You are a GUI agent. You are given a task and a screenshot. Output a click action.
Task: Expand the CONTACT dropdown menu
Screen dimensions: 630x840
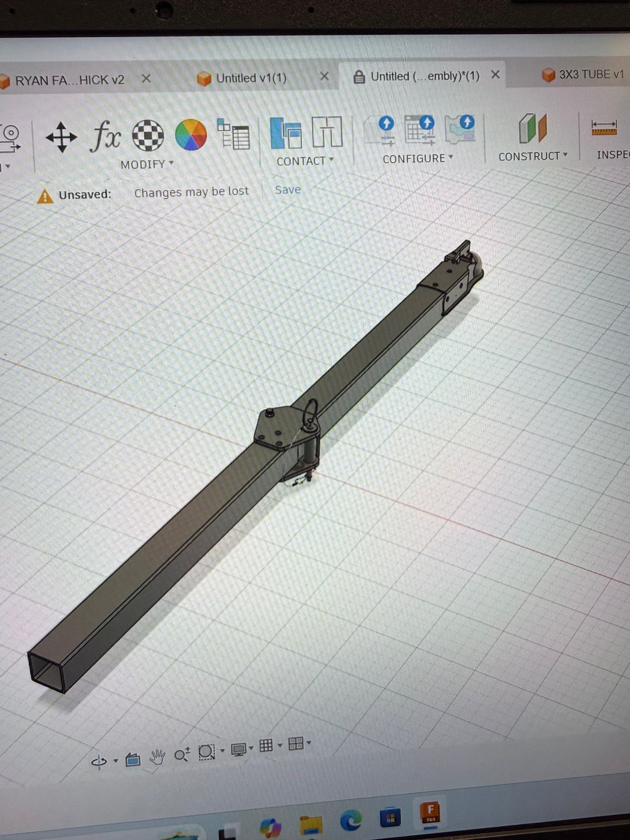click(305, 161)
